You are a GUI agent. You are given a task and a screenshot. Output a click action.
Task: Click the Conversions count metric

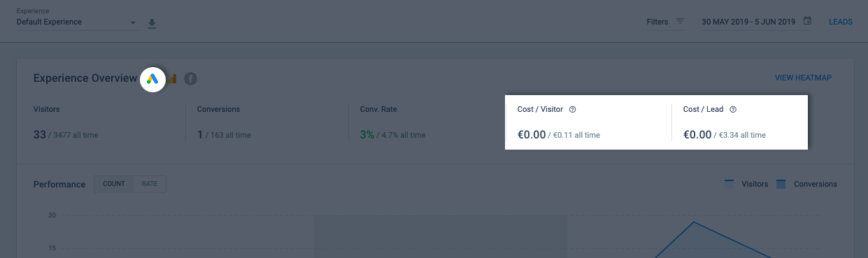pos(200,134)
